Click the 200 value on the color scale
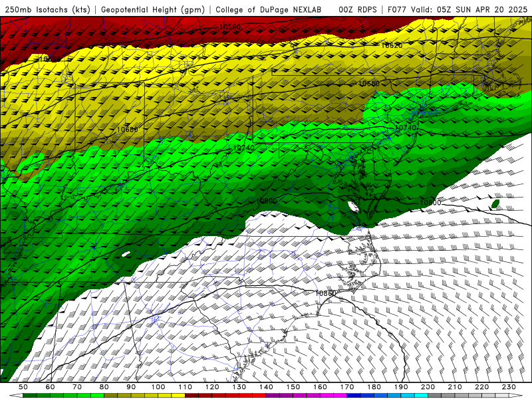Viewport: 532px width, 399px height. tap(428, 387)
